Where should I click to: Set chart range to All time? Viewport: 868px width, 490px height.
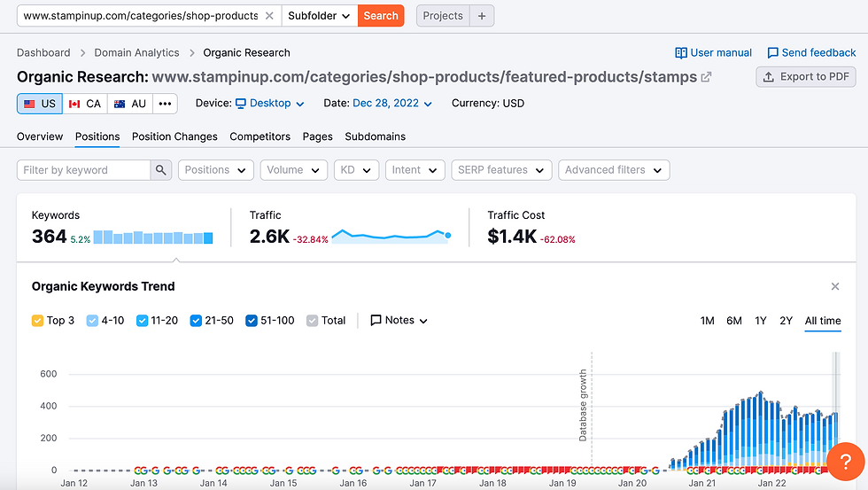pyautogui.click(x=823, y=321)
